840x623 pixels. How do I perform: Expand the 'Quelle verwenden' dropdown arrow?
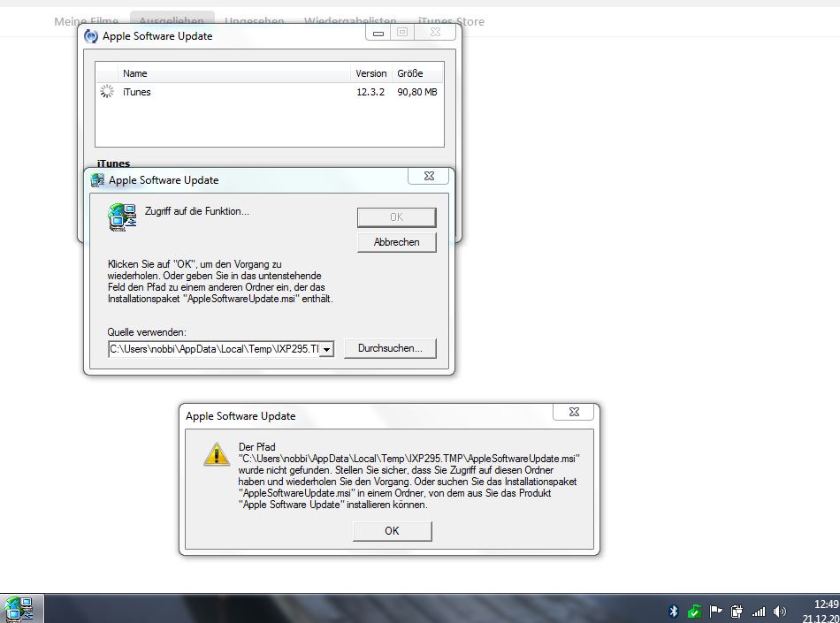coord(327,350)
